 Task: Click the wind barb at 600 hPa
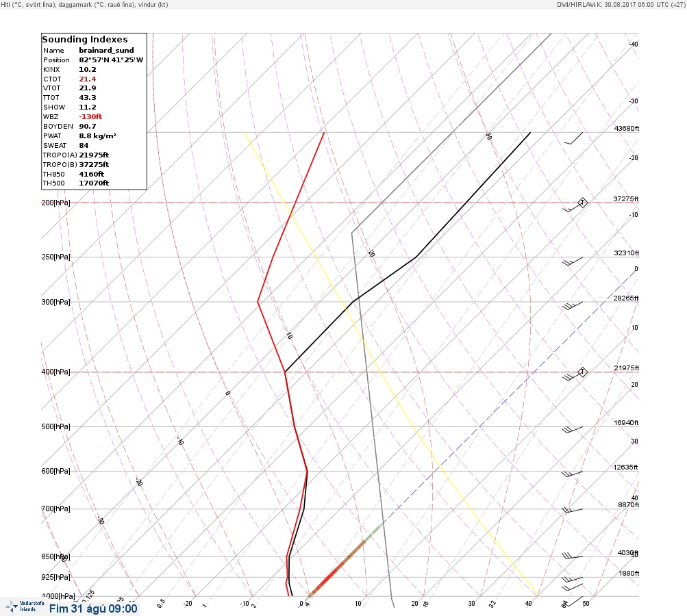pos(572,474)
